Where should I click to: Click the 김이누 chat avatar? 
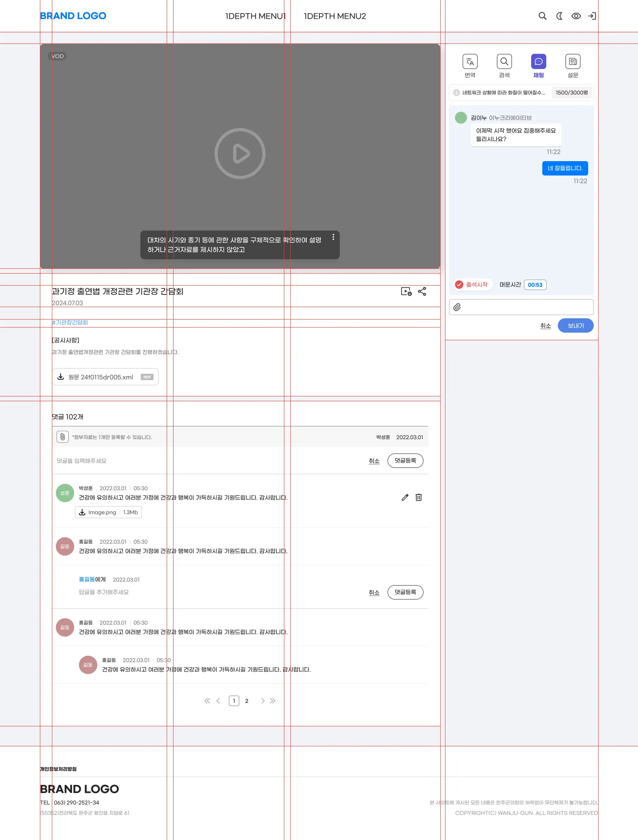461,118
